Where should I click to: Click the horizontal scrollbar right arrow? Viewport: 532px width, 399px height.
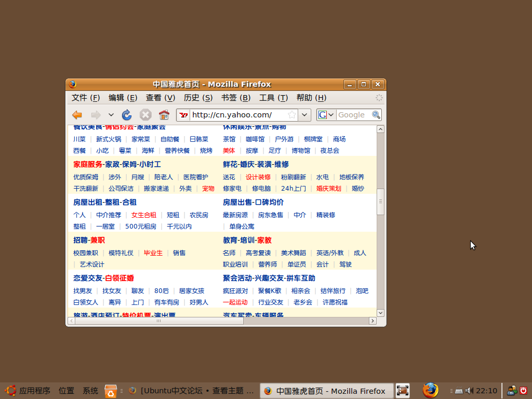point(373,321)
